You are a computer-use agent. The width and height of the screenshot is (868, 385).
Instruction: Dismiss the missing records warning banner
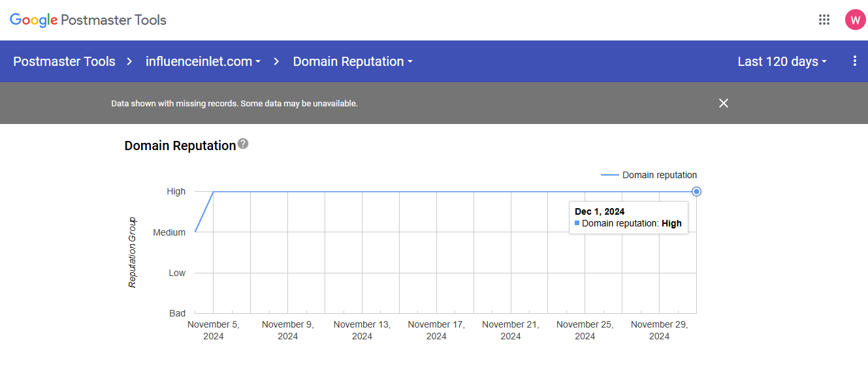tap(724, 103)
